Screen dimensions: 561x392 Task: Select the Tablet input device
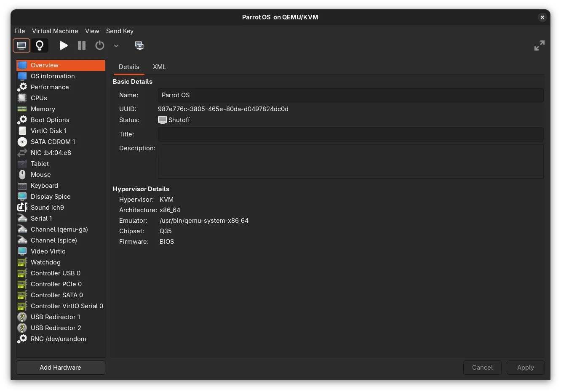61,164
